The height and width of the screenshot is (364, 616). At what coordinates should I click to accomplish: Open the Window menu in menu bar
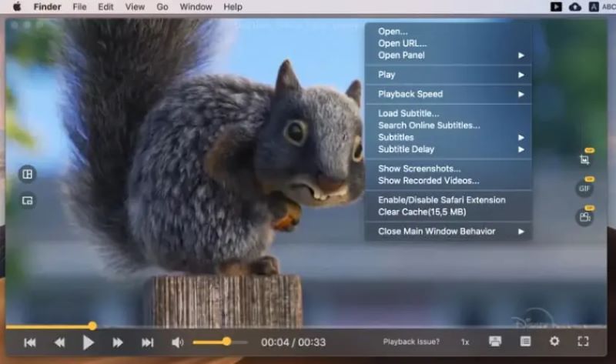click(x=196, y=7)
